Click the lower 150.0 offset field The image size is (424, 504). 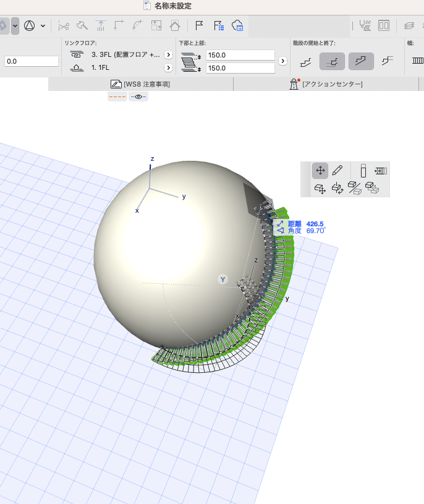point(240,68)
